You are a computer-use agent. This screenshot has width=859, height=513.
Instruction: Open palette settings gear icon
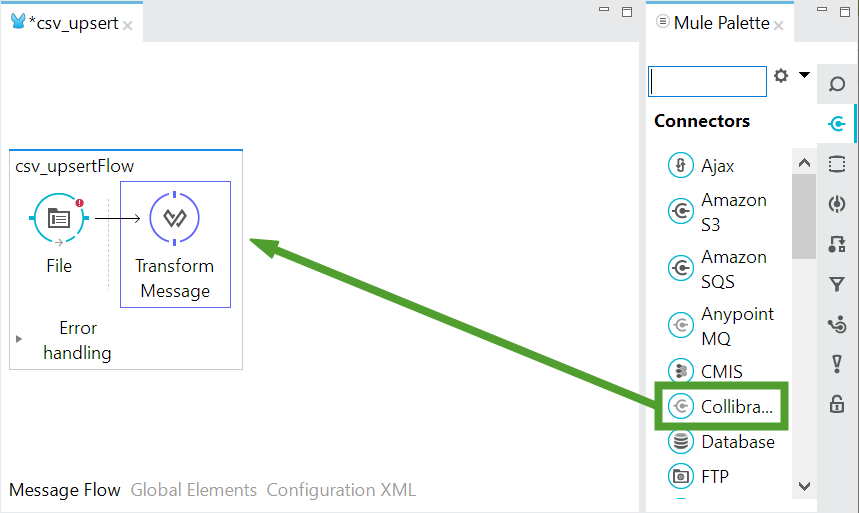[x=781, y=75]
